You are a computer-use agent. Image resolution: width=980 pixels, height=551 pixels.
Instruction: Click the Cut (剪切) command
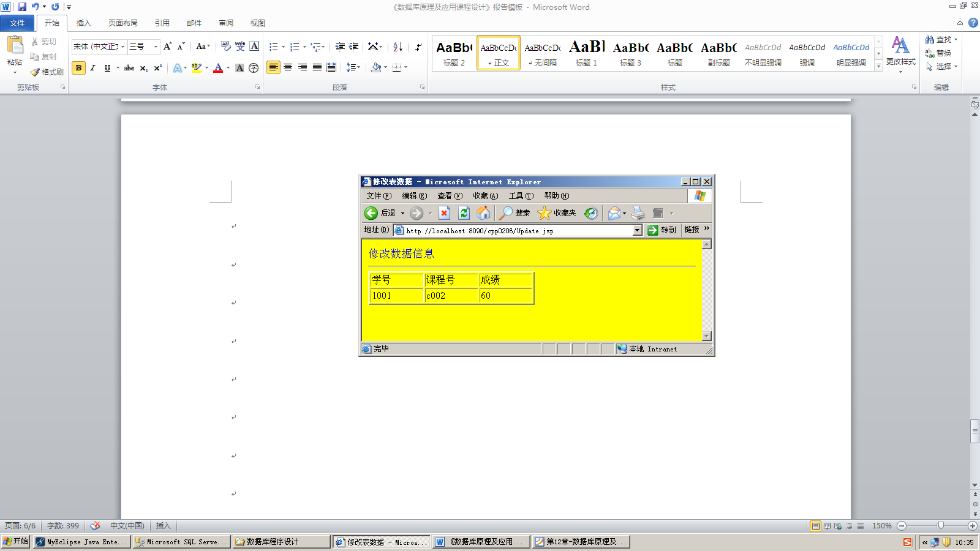[44, 42]
